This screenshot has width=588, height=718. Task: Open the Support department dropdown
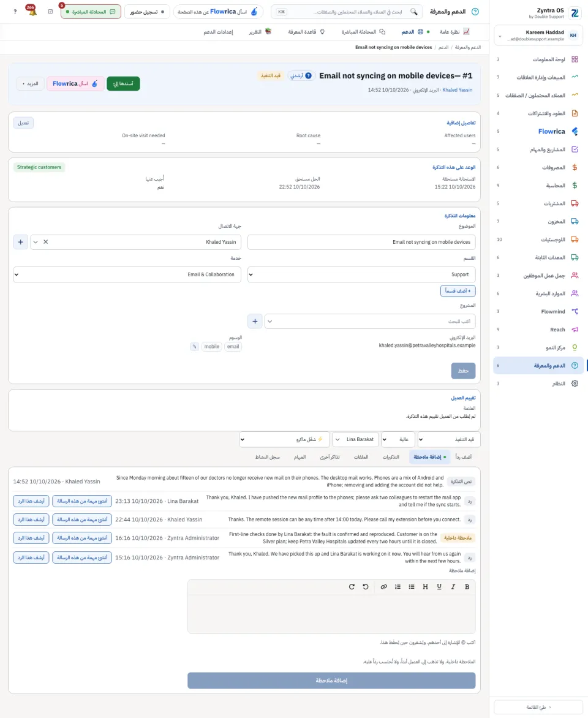pos(362,274)
